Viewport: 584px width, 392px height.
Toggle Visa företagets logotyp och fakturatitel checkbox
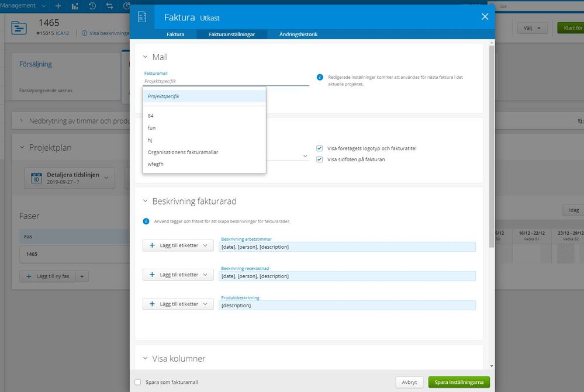319,148
